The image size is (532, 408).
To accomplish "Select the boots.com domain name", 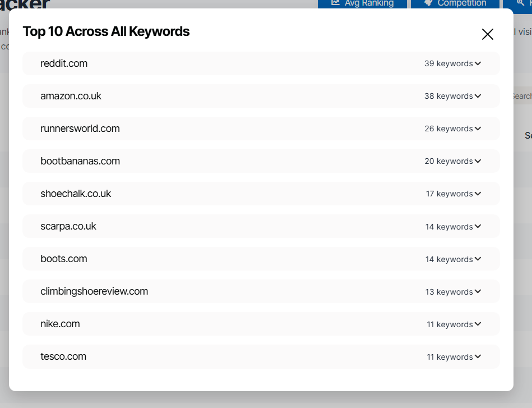I will [x=64, y=259].
